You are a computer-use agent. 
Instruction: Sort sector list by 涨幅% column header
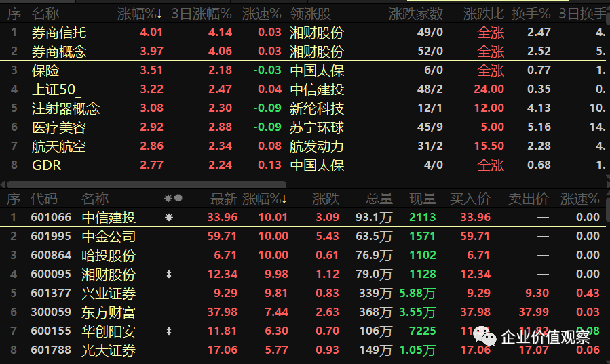139,14
